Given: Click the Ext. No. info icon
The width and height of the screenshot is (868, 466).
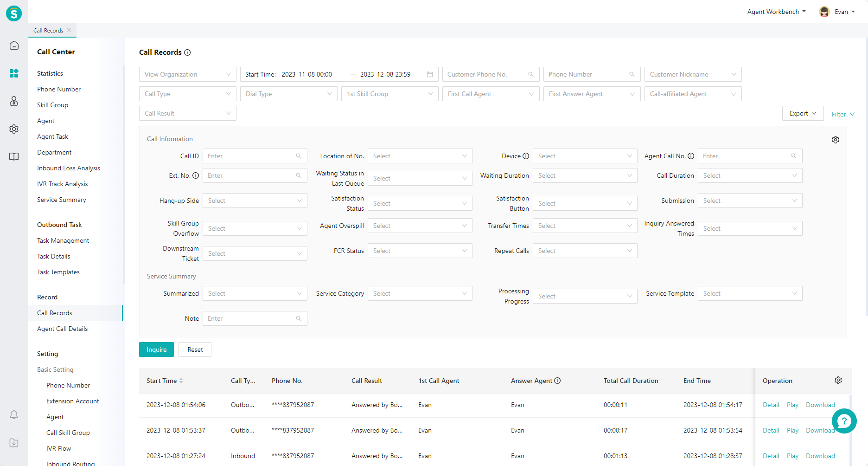Looking at the screenshot, I should click(x=196, y=175).
